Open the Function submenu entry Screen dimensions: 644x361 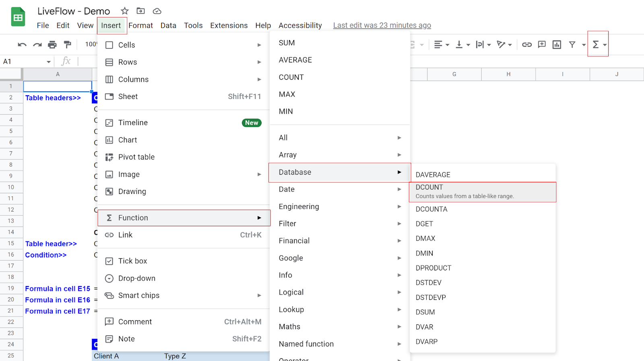184,218
